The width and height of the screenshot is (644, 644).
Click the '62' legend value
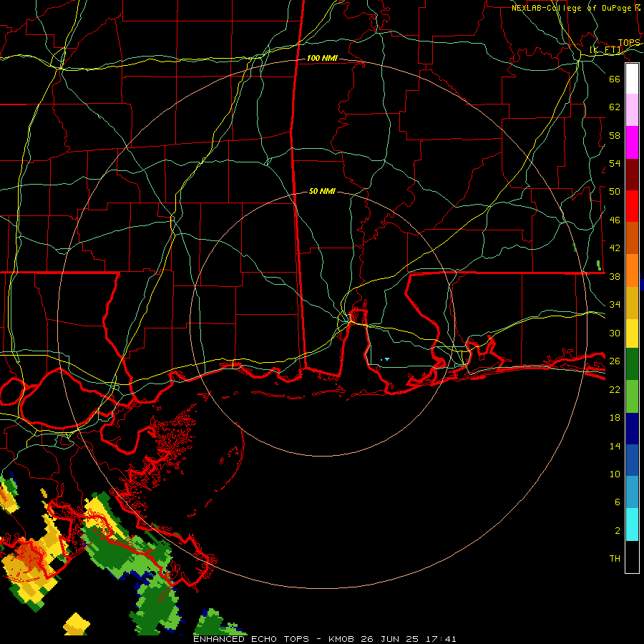(x=615, y=107)
